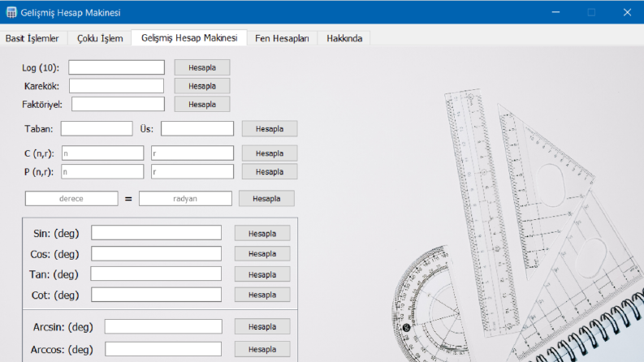Calculate permutation P (n,r) with Hesapla
The image size is (644, 362).
click(270, 171)
